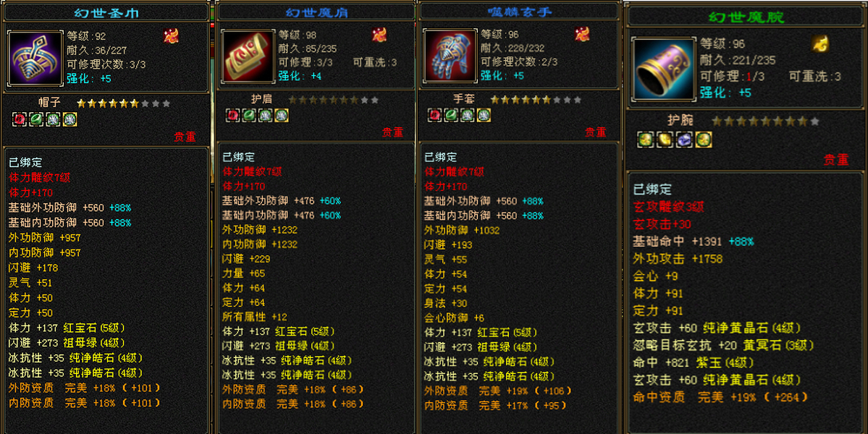Select the 幻世魔肩 title bar
The image size is (868, 434).
click(x=316, y=12)
